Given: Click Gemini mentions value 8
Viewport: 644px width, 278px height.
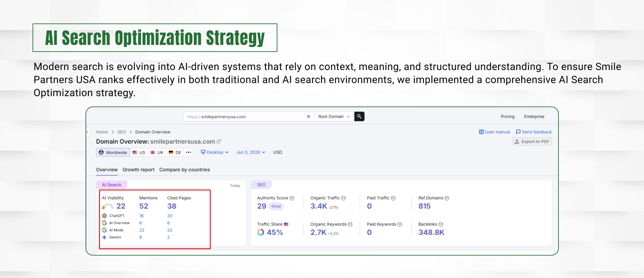Looking at the screenshot, I should pos(141,237).
